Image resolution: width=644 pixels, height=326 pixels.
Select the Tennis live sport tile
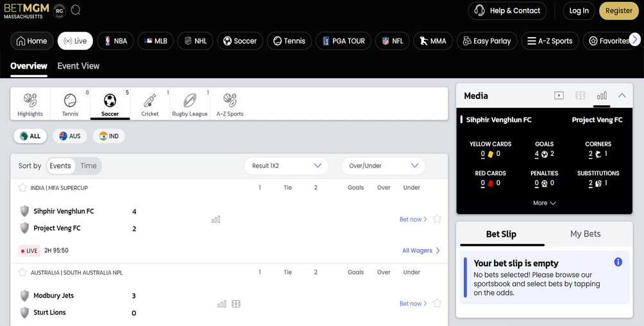pos(70,104)
